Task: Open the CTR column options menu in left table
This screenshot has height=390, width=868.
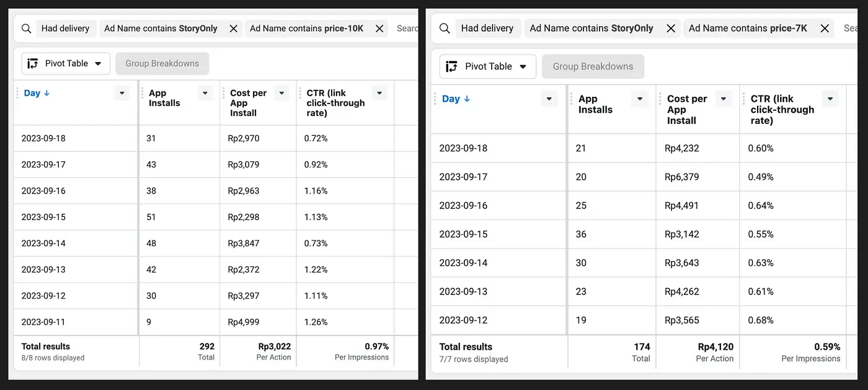Action: click(x=379, y=92)
